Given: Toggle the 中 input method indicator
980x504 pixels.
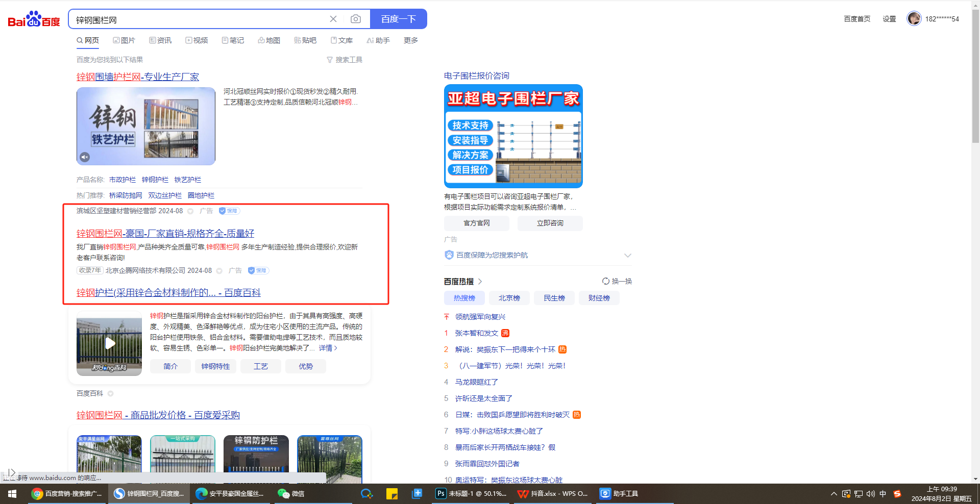Looking at the screenshot, I should tap(883, 494).
